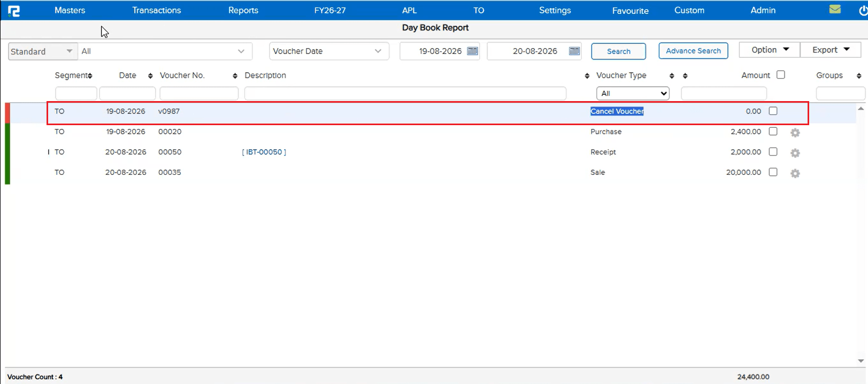Click the Sale voucher type cell

point(598,172)
